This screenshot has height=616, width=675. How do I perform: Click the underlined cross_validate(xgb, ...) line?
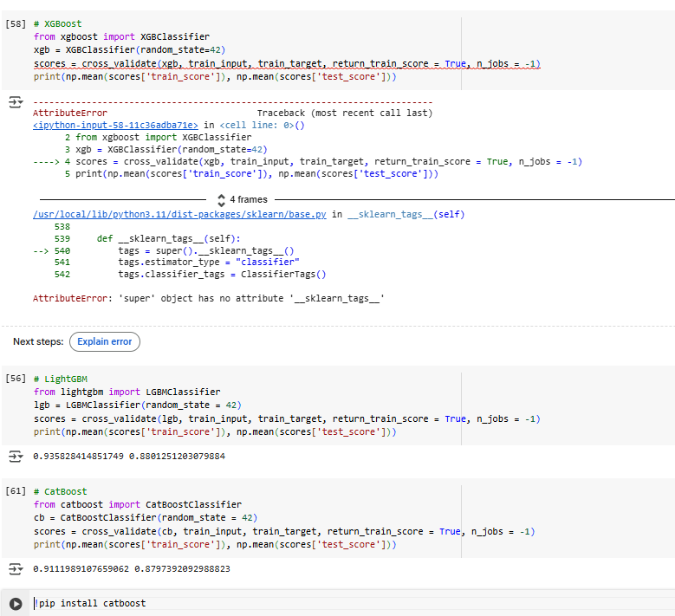coord(287,64)
